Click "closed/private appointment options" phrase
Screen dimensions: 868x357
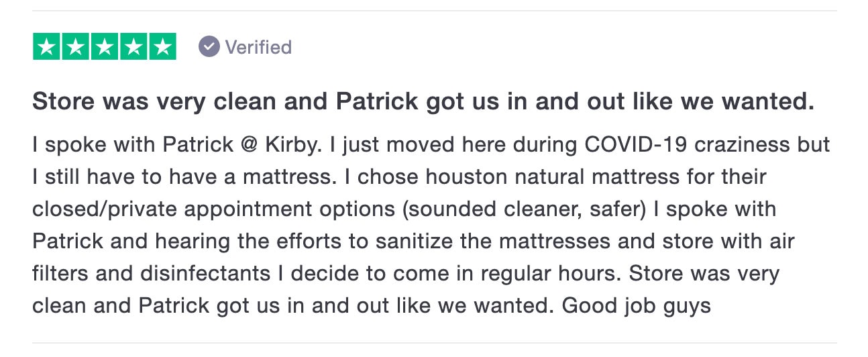(x=198, y=209)
